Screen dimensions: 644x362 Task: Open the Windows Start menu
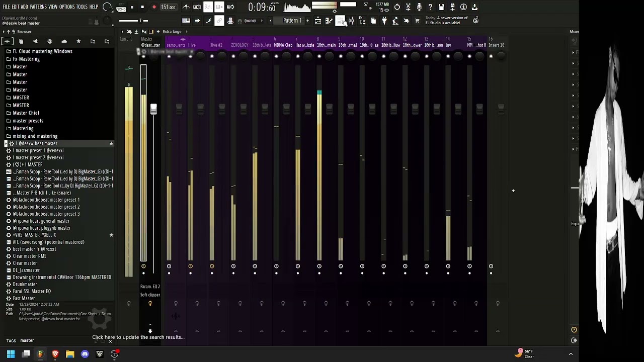coord(11,354)
